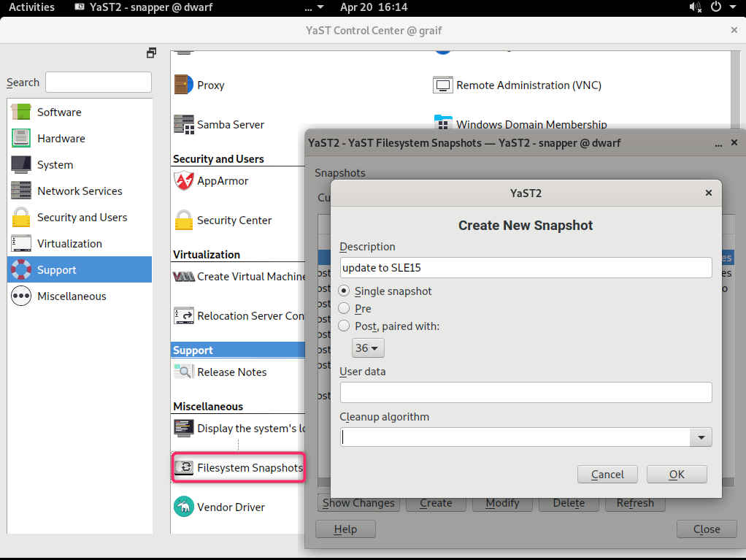746x560 pixels.
Task: Open the volume icon in top bar
Action: point(695,7)
